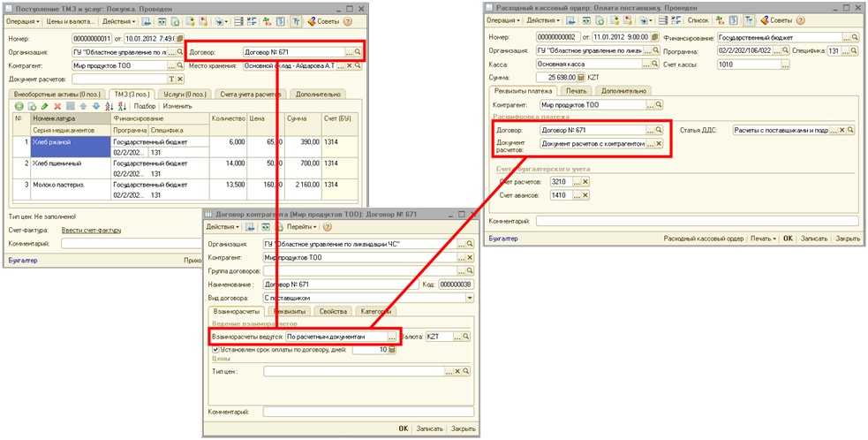Click the Комментарий field in Расходный кассовый ордер
868x440 pixels.
[698, 221]
